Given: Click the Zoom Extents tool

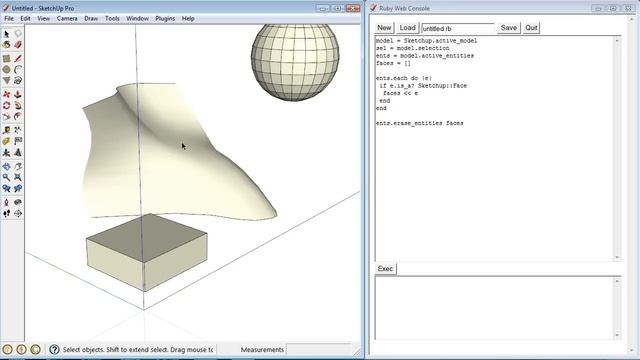Looking at the screenshot, I should coord(18,178).
